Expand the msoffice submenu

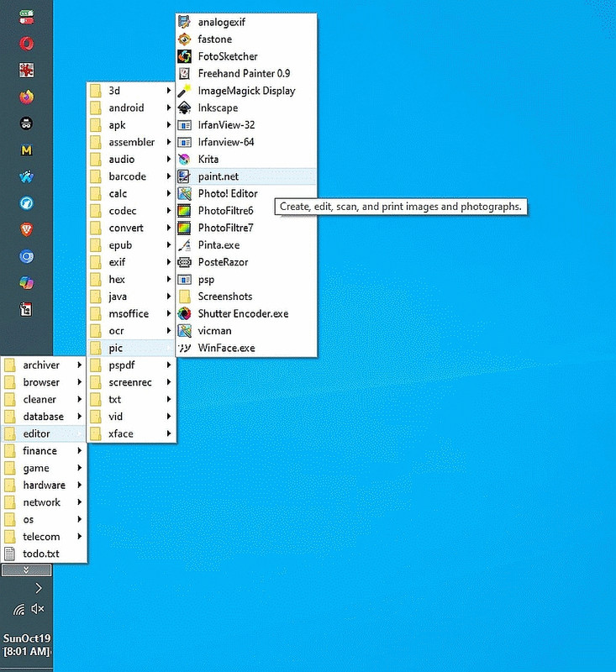click(x=131, y=313)
